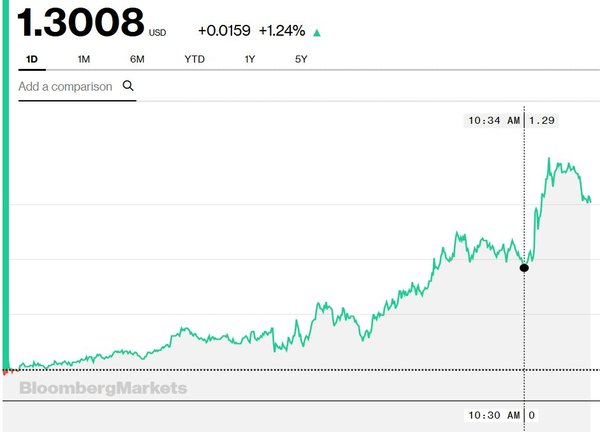Choose the YTD range tab

(x=193, y=59)
